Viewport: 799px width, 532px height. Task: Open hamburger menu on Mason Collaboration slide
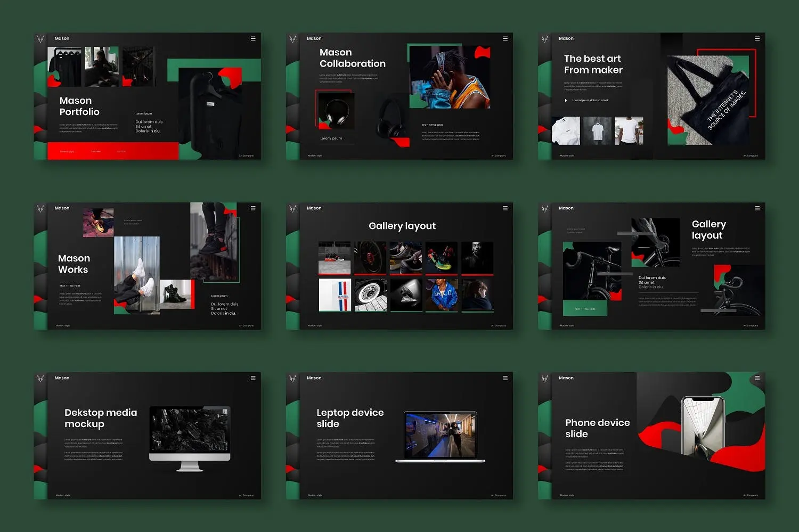[505, 38]
